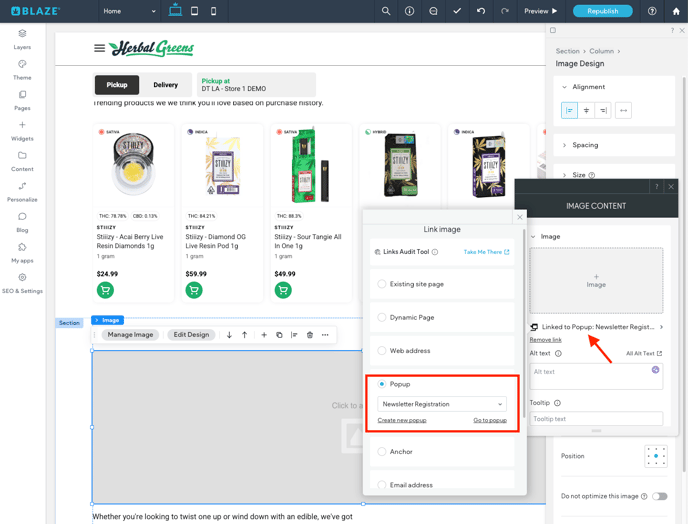Image resolution: width=688 pixels, height=524 pixels.
Task: Click the Republish button
Action: click(x=602, y=11)
